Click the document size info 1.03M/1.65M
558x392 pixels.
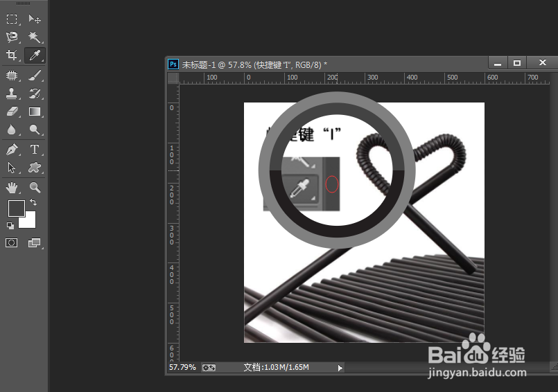tap(276, 368)
